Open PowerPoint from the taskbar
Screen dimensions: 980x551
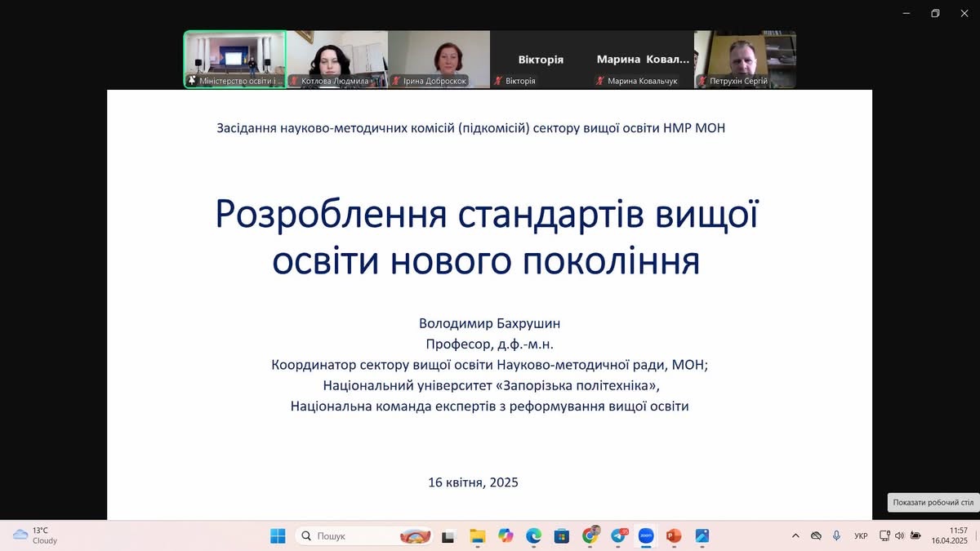[674, 536]
